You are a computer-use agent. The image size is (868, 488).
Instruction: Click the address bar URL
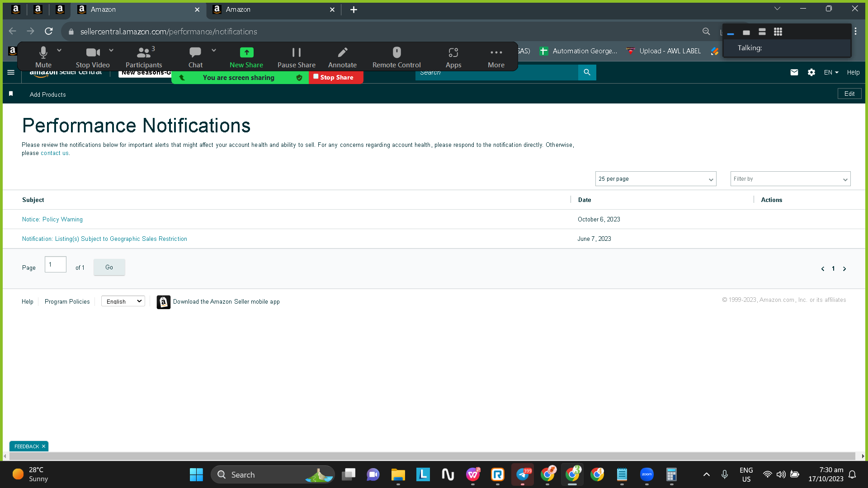(x=169, y=32)
